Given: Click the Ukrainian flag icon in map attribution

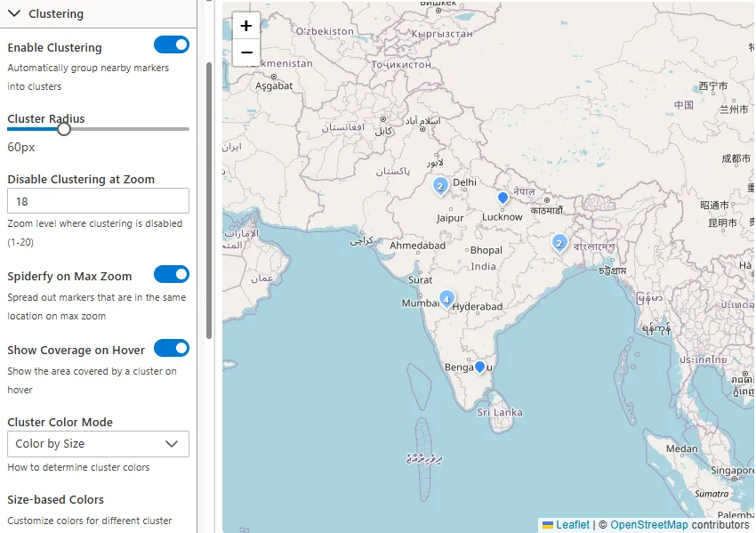Looking at the screenshot, I should click(x=549, y=525).
